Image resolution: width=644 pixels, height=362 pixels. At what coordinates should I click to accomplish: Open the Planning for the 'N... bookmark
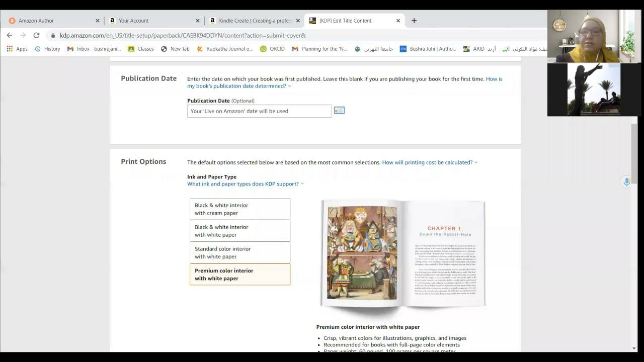[319, 49]
